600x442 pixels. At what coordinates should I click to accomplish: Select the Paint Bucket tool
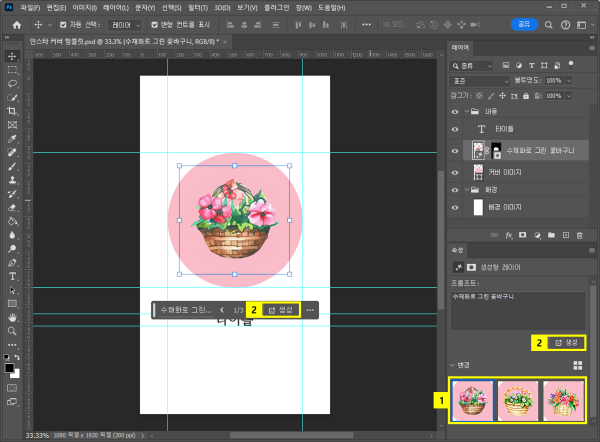12,221
